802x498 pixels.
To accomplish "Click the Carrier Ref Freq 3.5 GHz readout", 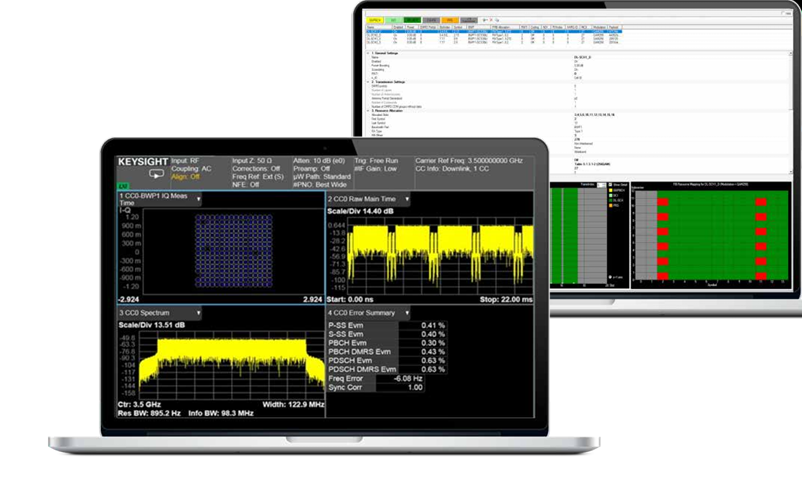I will pyautogui.click(x=469, y=161).
